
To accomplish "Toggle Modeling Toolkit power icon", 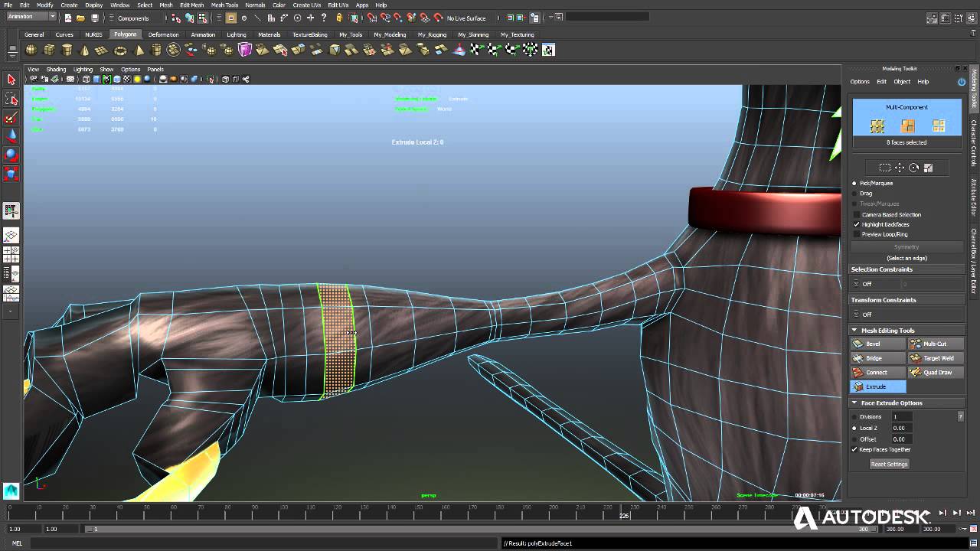I will click(962, 82).
